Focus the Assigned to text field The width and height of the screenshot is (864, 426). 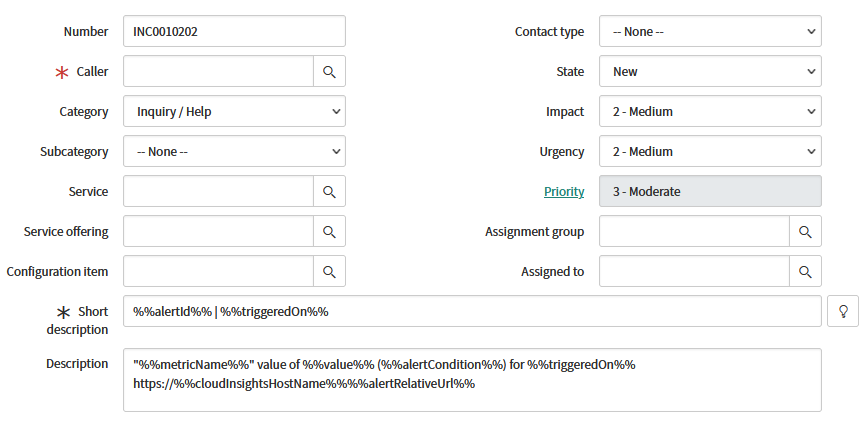[693, 272]
